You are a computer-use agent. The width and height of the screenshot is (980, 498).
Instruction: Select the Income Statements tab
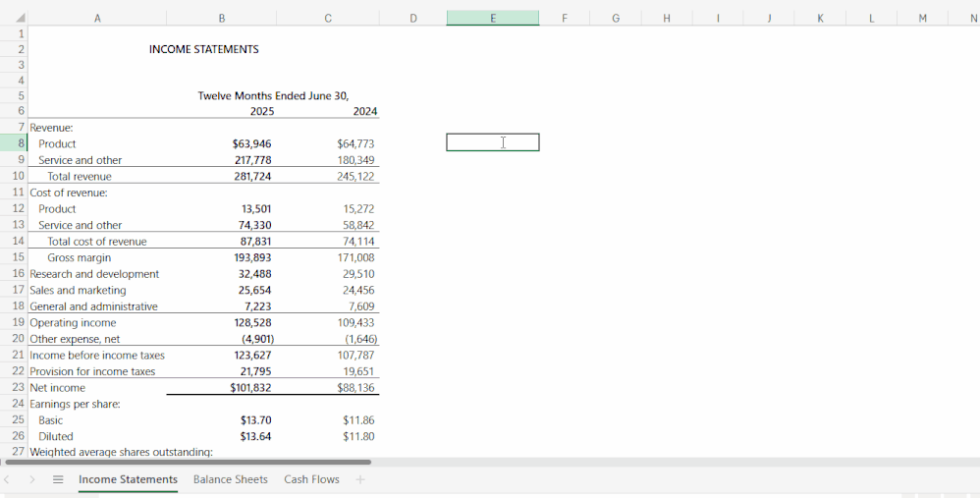(128, 480)
